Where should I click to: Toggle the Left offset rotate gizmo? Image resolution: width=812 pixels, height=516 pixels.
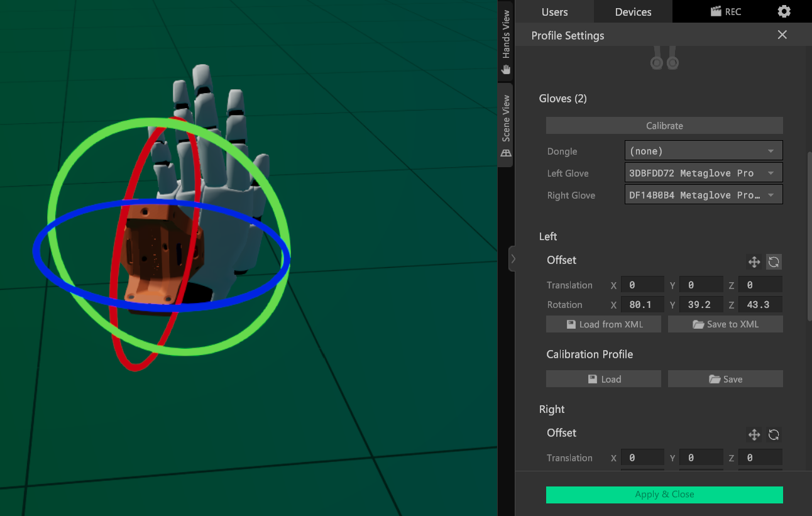click(774, 262)
